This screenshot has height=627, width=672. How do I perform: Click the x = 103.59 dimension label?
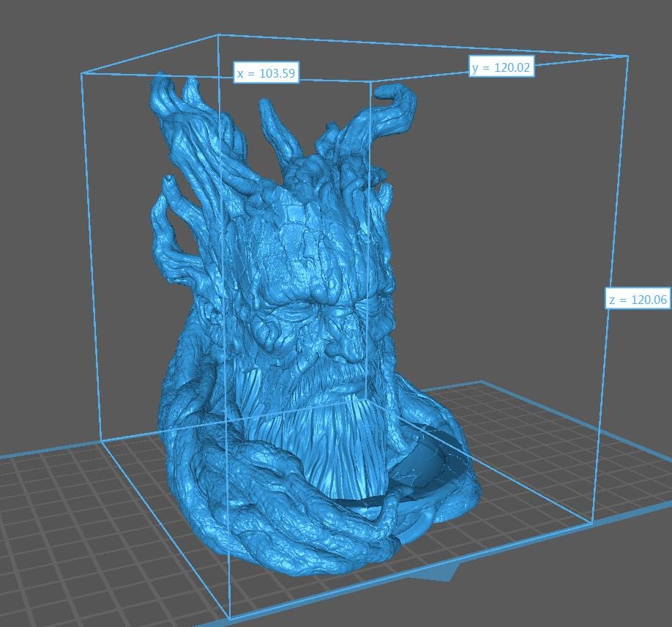pyautogui.click(x=266, y=73)
